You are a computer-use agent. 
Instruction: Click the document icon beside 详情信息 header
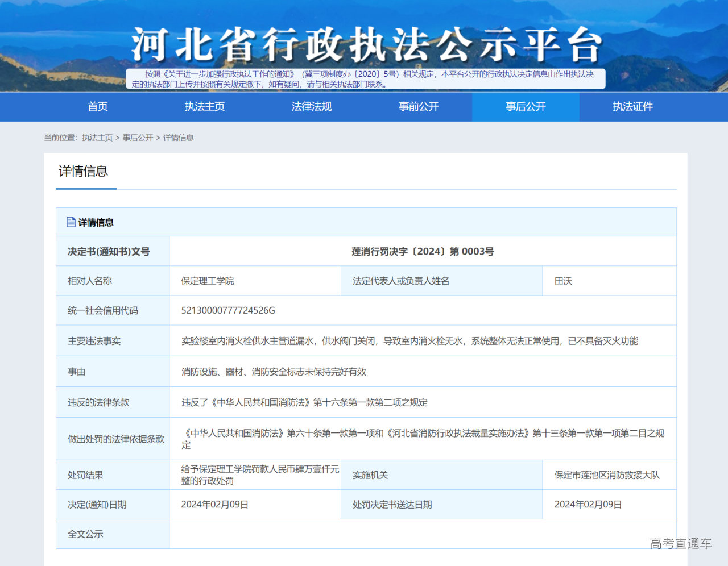71,222
